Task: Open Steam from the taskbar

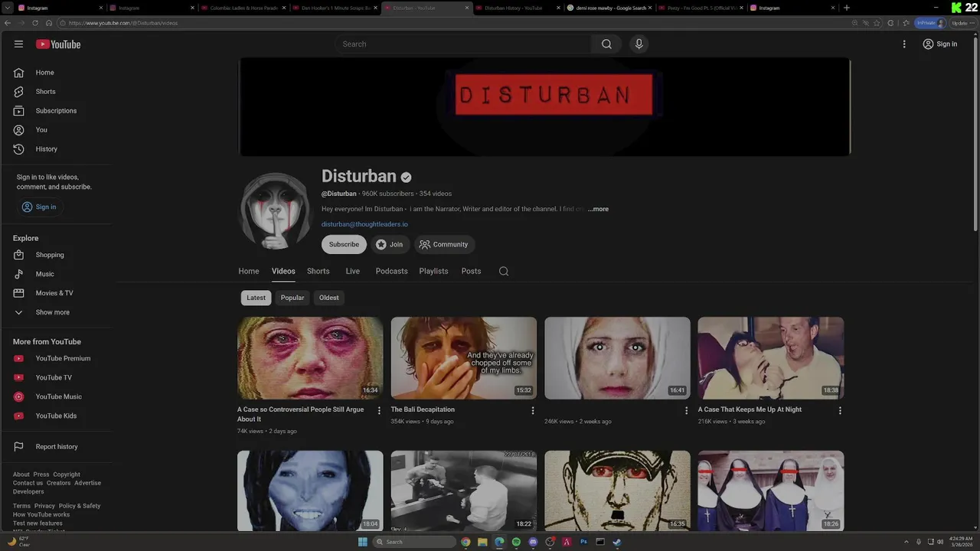Action: 617,542
